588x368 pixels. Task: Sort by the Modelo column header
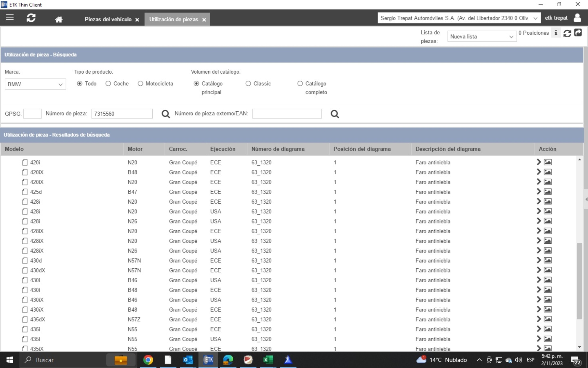pyautogui.click(x=14, y=149)
